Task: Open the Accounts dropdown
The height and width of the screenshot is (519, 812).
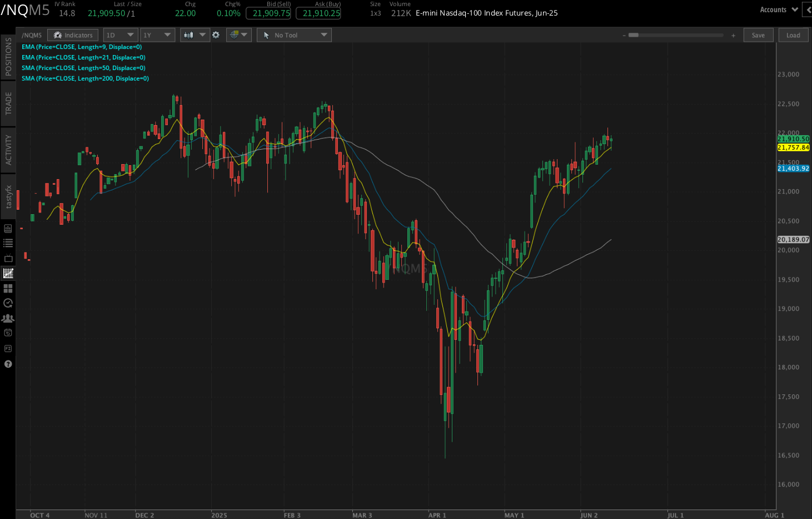Action: pyautogui.click(x=778, y=9)
